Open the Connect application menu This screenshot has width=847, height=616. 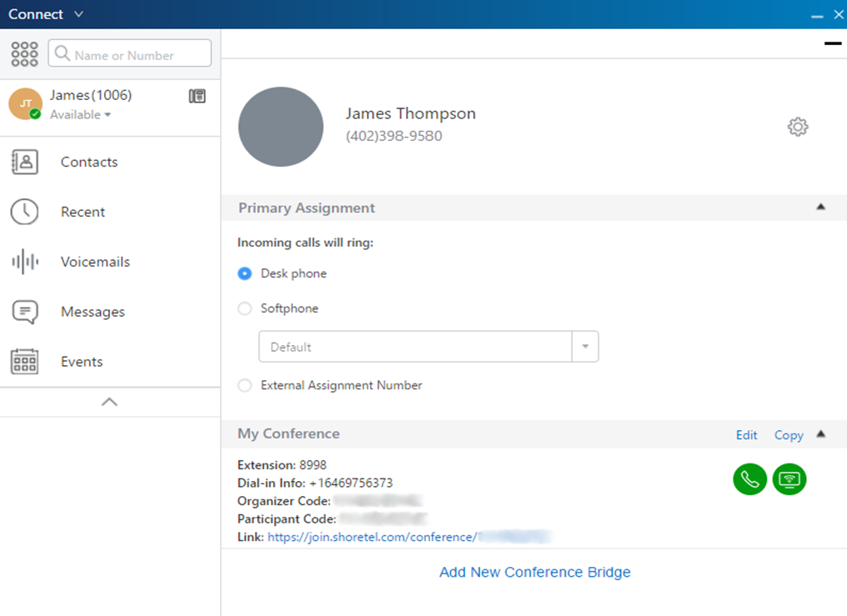click(46, 13)
